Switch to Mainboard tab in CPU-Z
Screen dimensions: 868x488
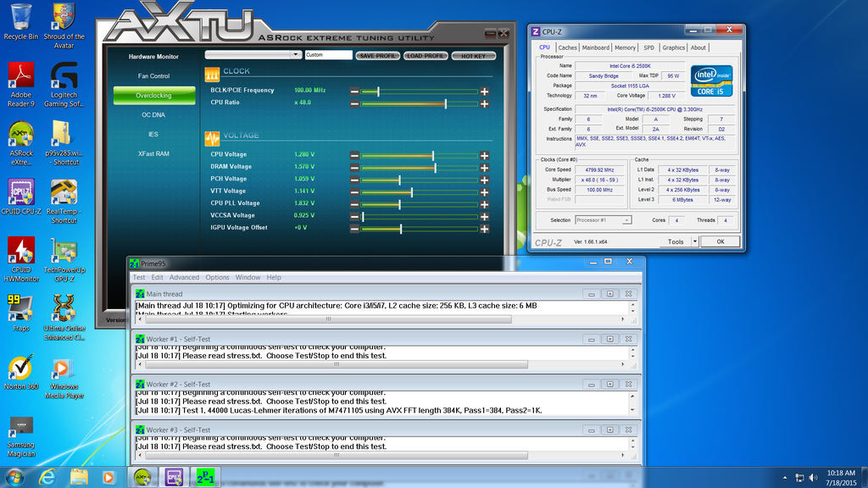596,48
